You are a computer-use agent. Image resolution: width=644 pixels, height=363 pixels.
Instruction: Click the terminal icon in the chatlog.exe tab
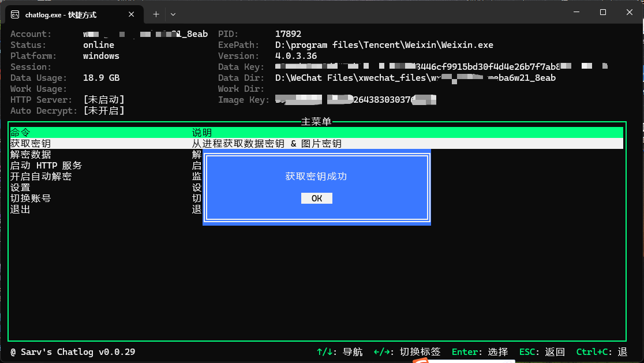14,14
